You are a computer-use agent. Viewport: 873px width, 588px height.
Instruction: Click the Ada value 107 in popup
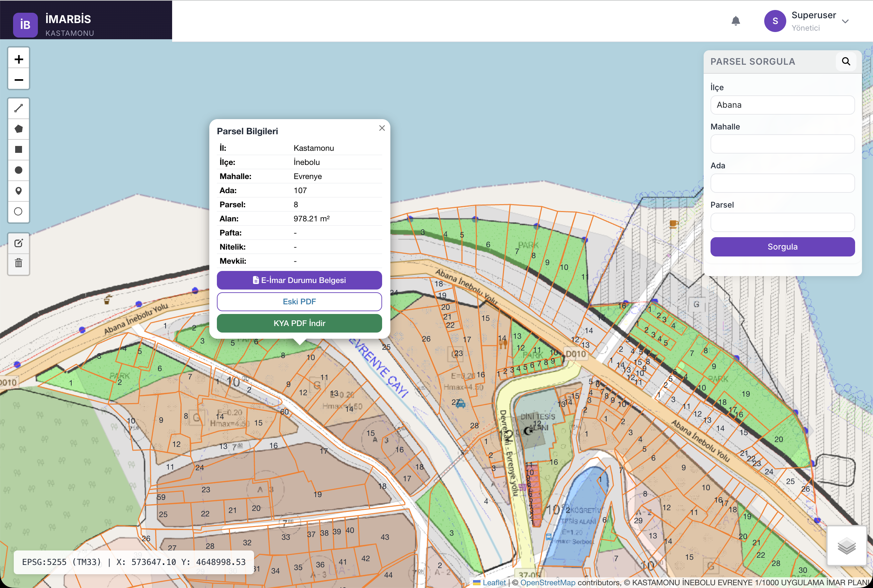coord(300,190)
